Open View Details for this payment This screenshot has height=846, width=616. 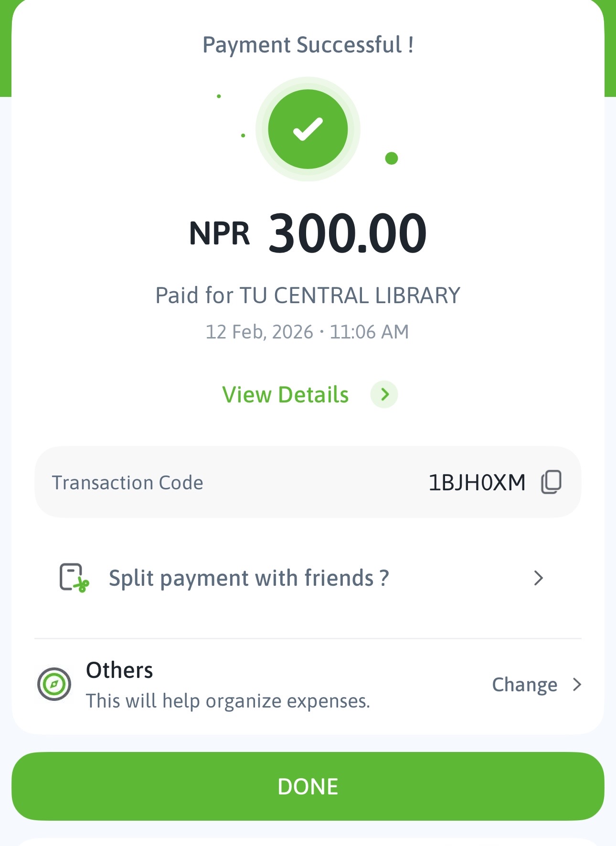[286, 395]
